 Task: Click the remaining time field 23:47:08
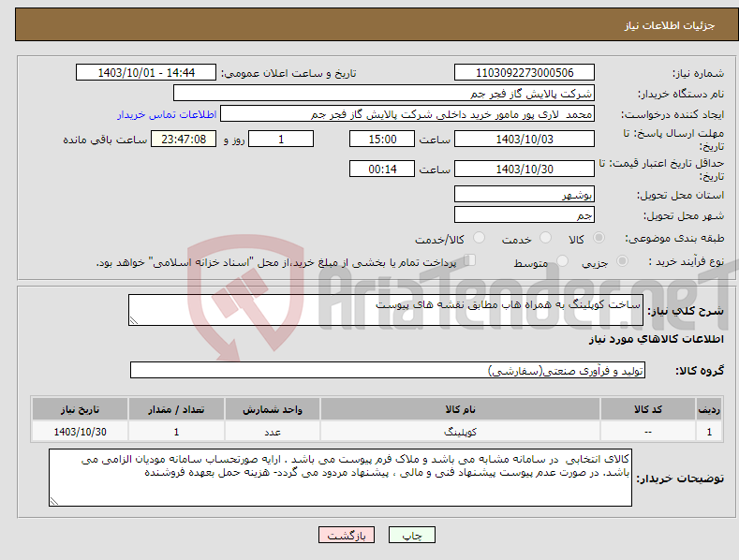[x=184, y=139]
